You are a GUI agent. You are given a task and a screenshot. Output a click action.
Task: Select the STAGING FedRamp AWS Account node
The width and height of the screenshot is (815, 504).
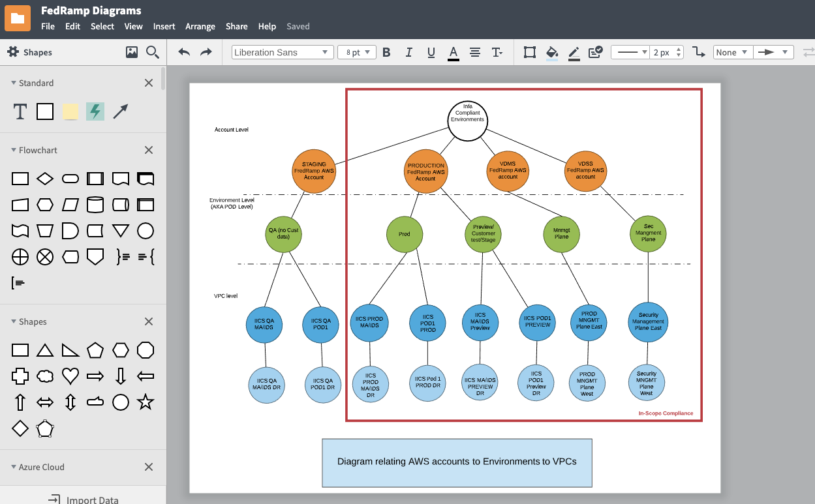point(313,171)
